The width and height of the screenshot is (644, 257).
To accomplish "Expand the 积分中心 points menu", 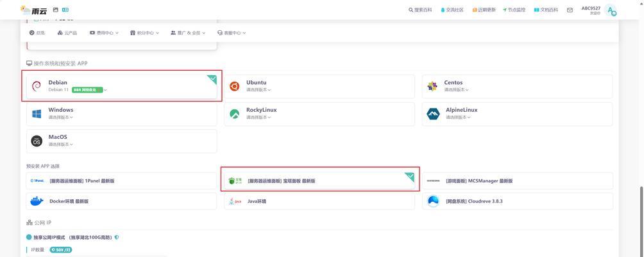I will [x=144, y=33].
